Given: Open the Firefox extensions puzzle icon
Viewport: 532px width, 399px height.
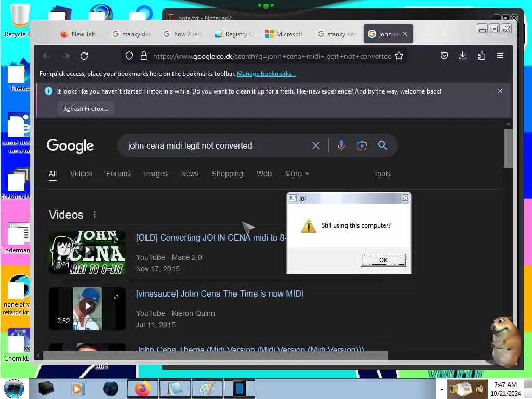Looking at the screenshot, I should pyautogui.click(x=482, y=56).
